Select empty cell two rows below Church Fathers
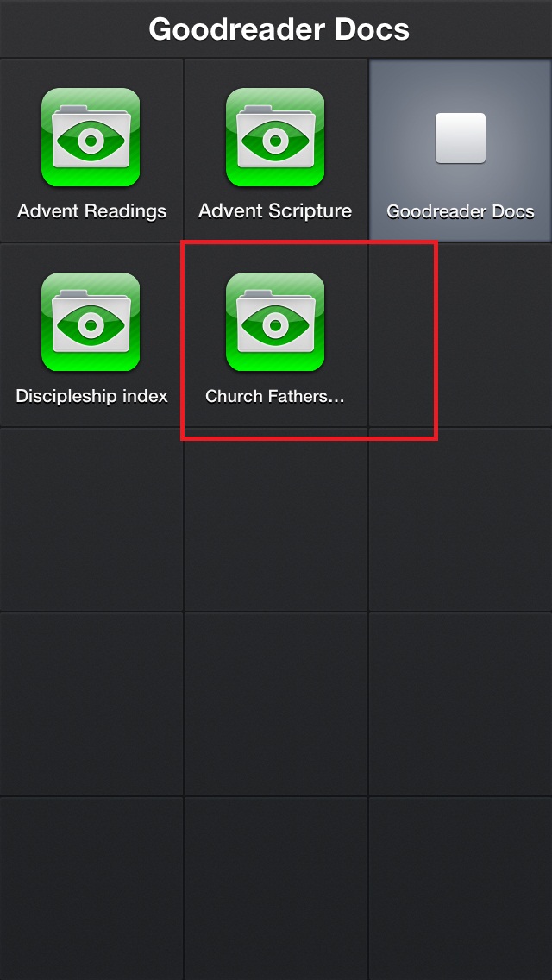 coord(276,704)
